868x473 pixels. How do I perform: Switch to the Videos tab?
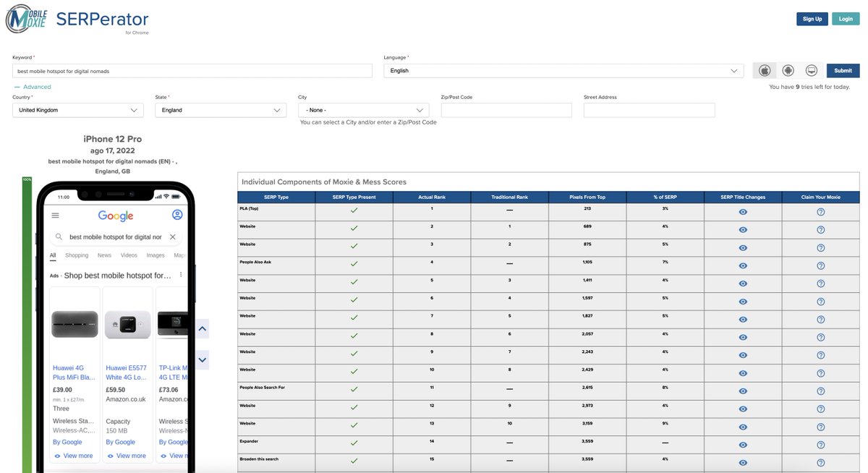click(x=129, y=255)
